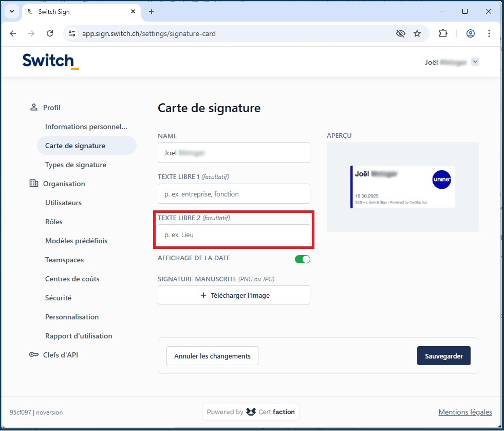This screenshot has height=431, width=504.
Task: Click the site information icon in address bar
Action: (72, 33)
